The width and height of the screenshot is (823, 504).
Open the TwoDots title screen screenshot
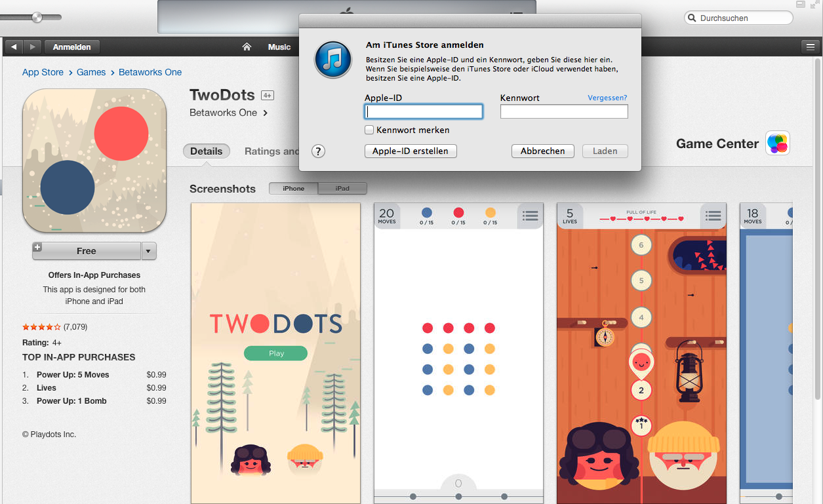point(275,353)
